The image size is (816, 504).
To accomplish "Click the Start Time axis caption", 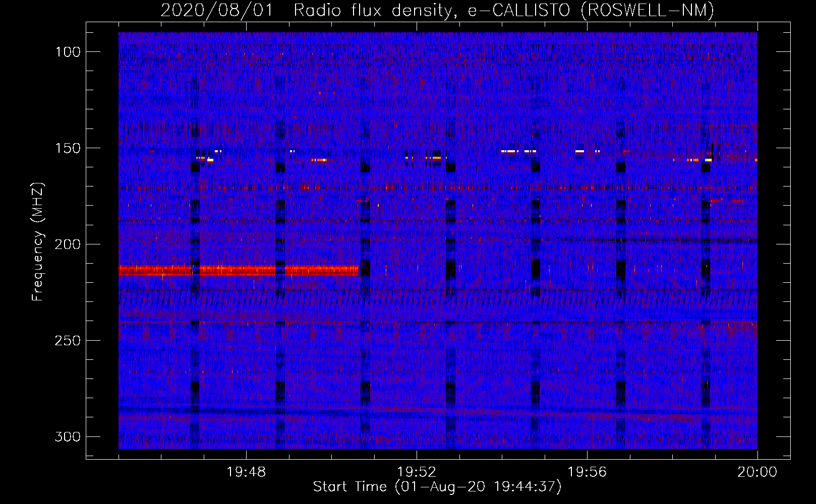I will pos(437,487).
